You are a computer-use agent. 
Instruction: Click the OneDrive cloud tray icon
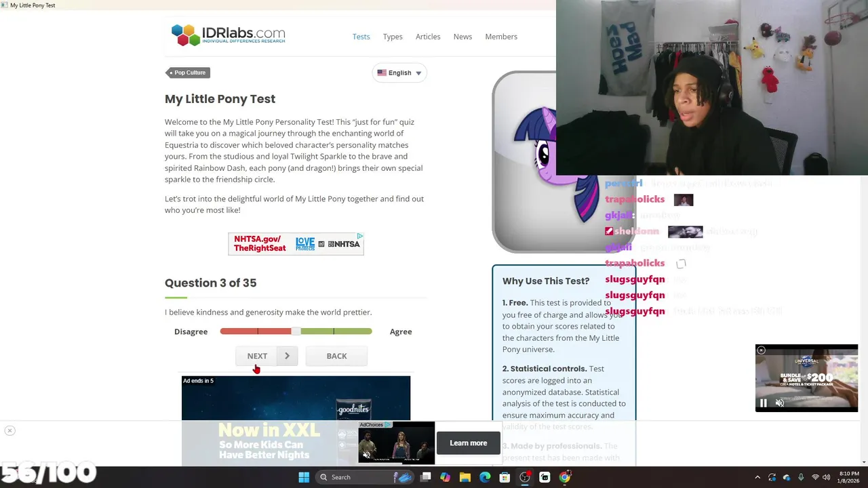tap(787, 477)
